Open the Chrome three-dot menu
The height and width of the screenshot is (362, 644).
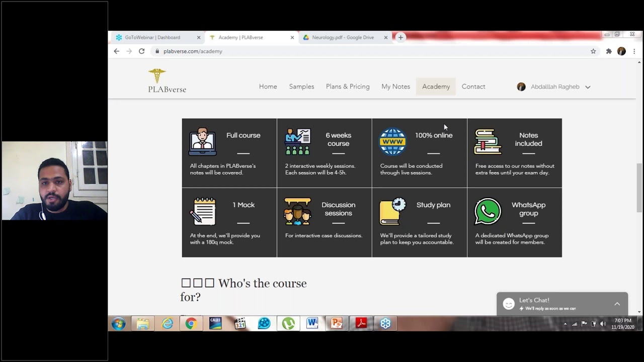(x=634, y=51)
